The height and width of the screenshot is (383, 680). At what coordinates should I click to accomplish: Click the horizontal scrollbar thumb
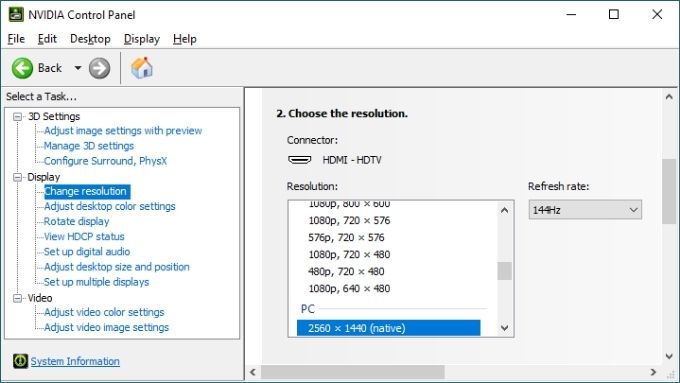tap(353, 372)
